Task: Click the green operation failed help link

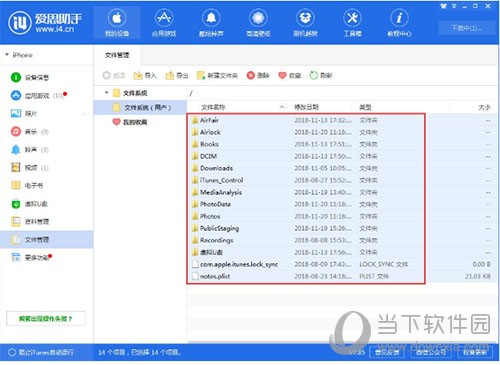Action: [46, 319]
